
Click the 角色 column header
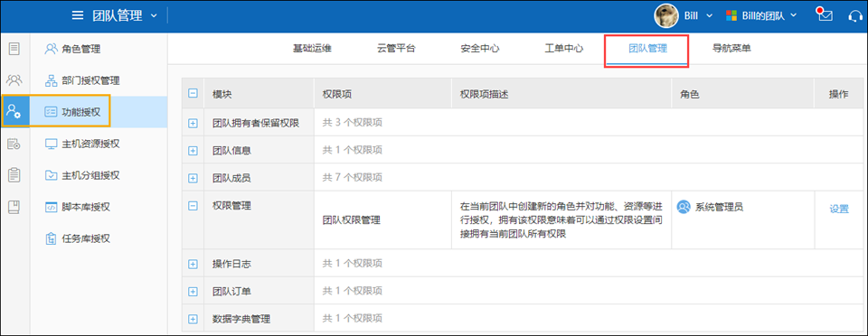(690, 95)
